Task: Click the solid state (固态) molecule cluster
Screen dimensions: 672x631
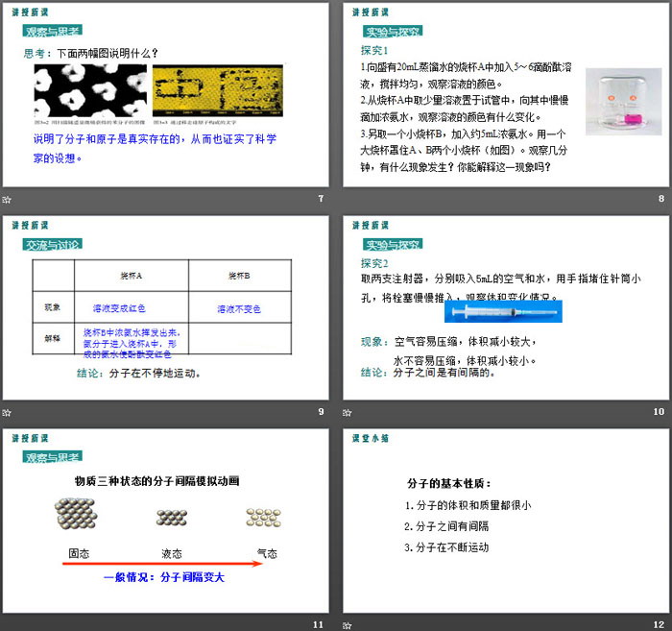Action: pyautogui.click(x=78, y=516)
